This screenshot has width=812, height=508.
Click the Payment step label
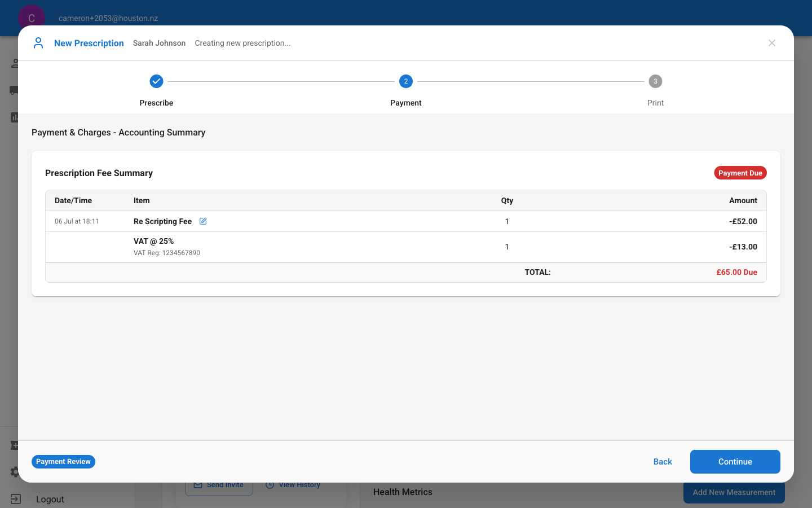tap(406, 103)
